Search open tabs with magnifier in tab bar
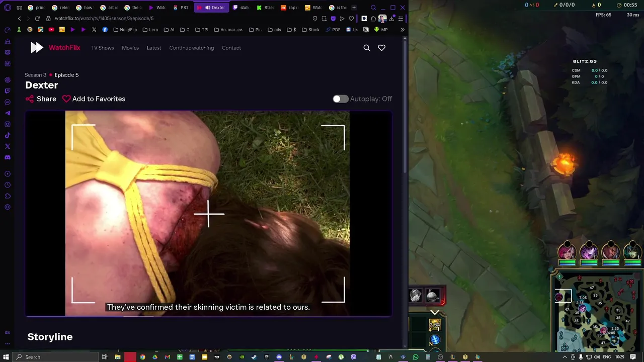This screenshot has height=362, width=644. point(373,8)
